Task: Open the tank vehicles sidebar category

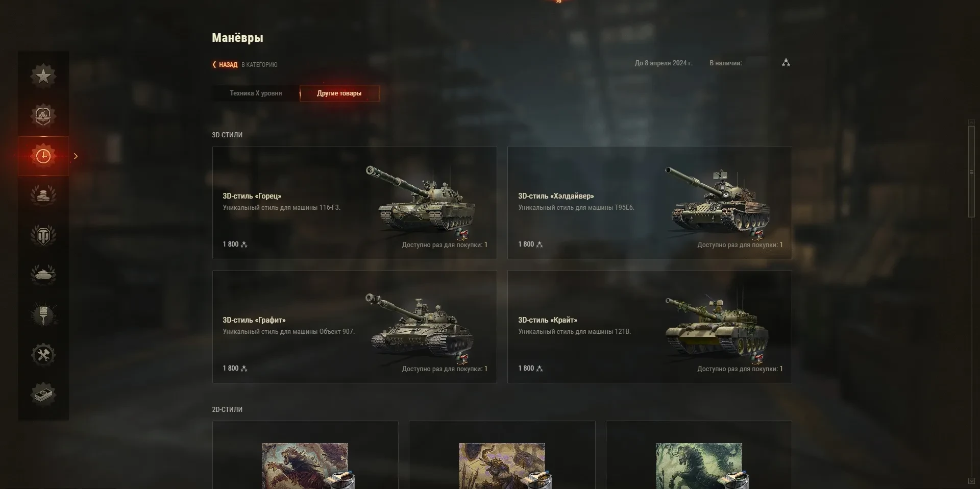Action: click(43, 275)
